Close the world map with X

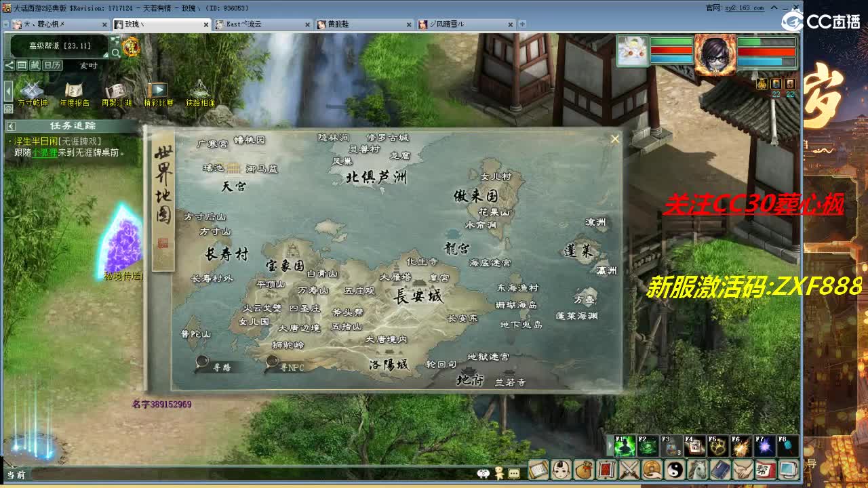(614, 140)
